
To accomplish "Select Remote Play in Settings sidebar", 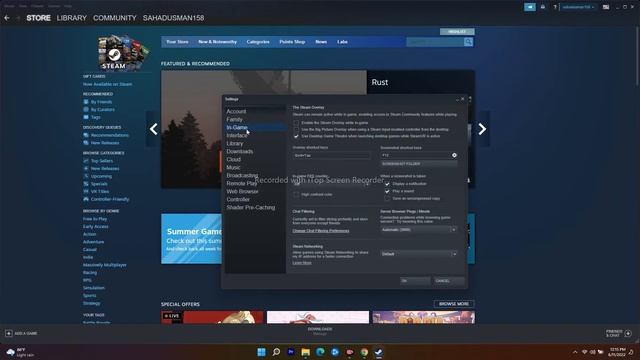I will click(242, 184).
